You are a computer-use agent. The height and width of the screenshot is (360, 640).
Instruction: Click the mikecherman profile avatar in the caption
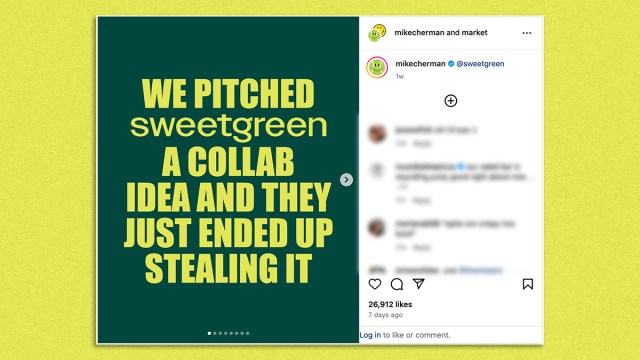click(377, 67)
